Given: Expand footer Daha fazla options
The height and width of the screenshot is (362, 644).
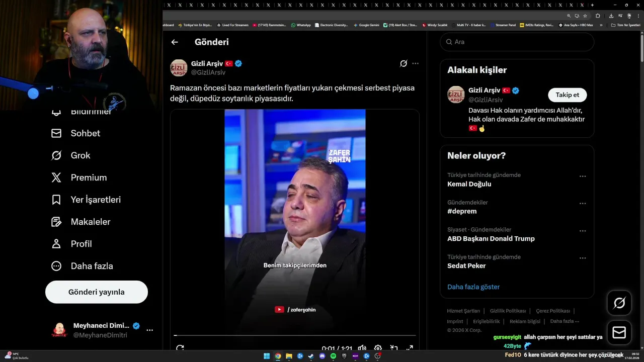Looking at the screenshot, I should pos(565,321).
